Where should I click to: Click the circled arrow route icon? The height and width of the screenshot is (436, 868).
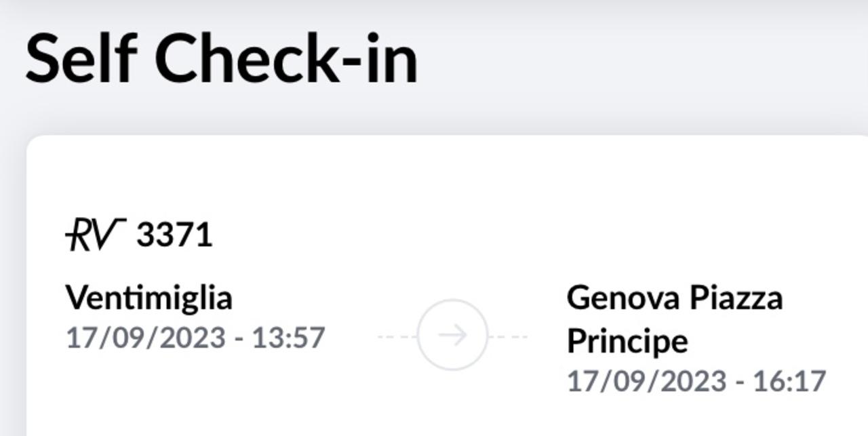point(452,335)
